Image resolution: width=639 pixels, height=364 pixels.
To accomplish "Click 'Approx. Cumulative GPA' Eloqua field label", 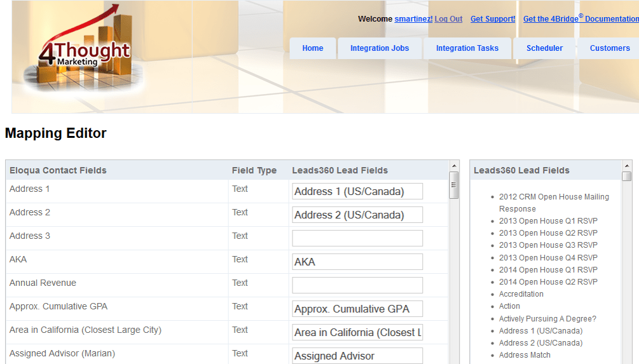I will point(58,307).
